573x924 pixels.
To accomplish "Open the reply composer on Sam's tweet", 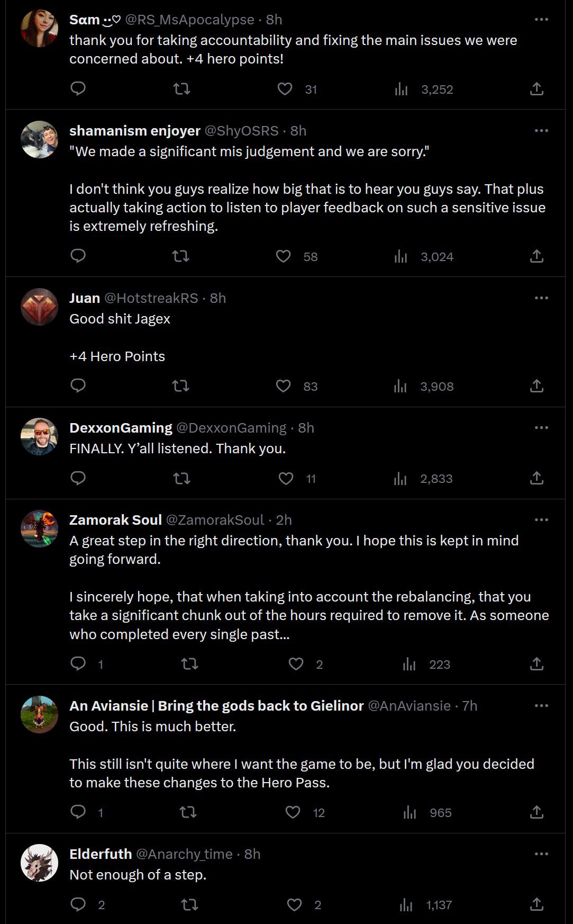I will [78, 89].
